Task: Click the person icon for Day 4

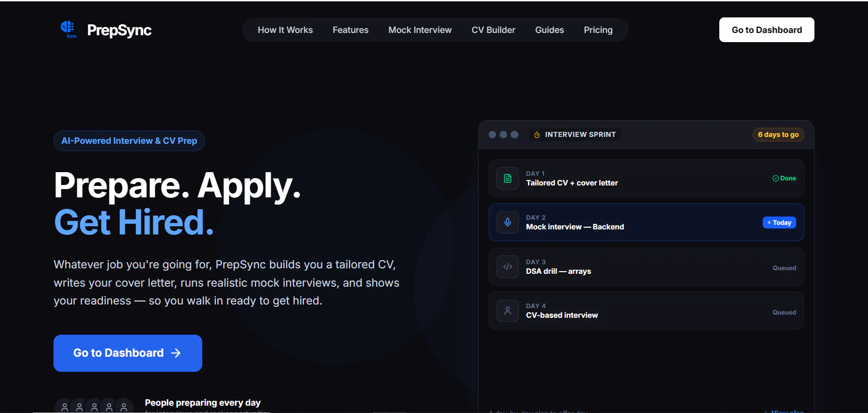Action: (507, 311)
